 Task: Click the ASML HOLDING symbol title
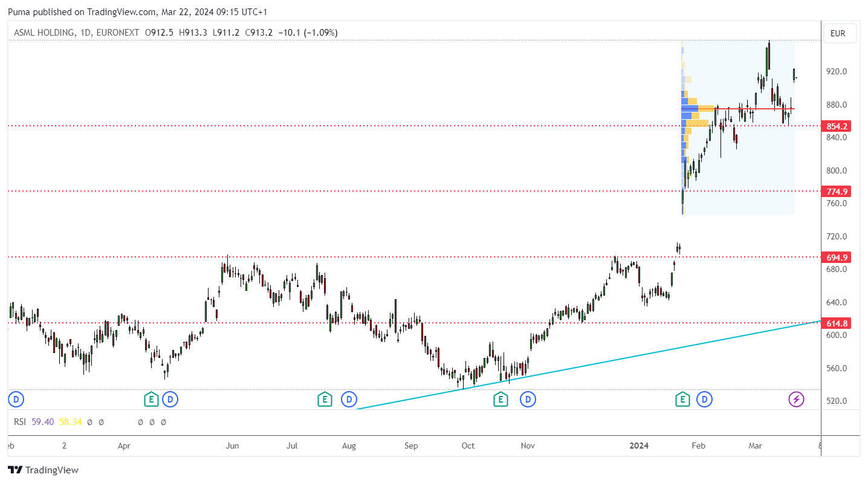pyautogui.click(x=45, y=33)
